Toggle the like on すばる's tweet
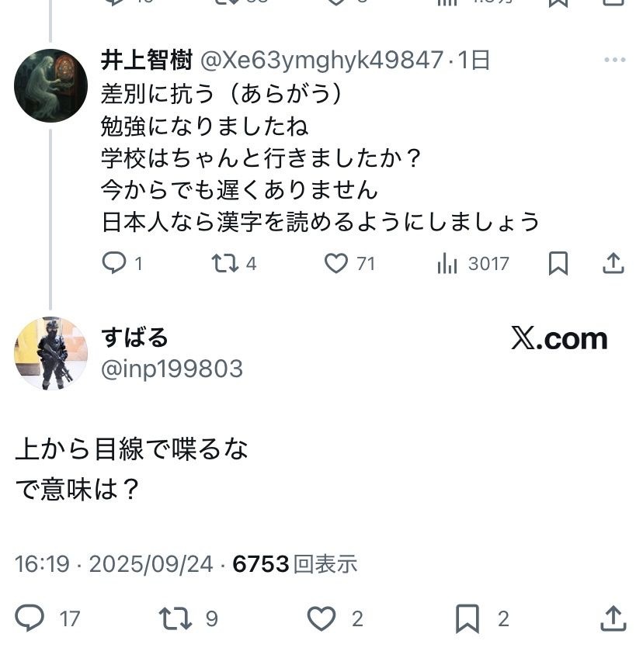The height and width of the screenshot is (672, 643). pos(321,618)
